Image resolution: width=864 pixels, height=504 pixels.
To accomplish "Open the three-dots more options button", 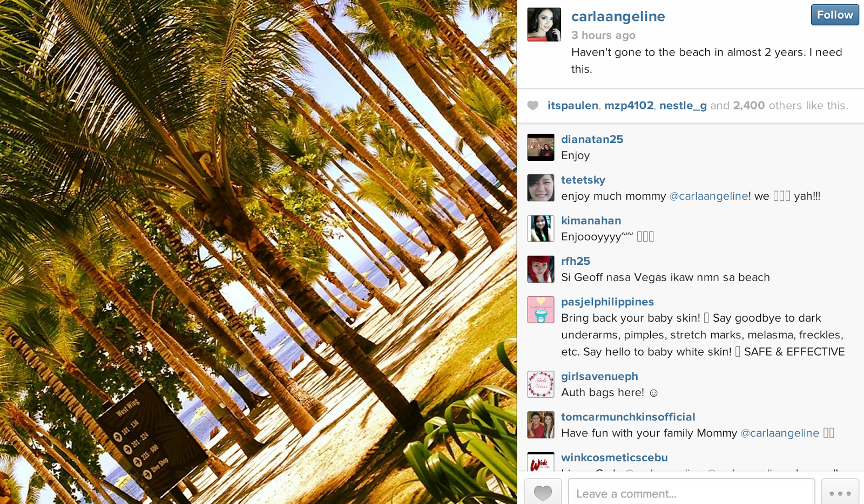I will point(840,492).
